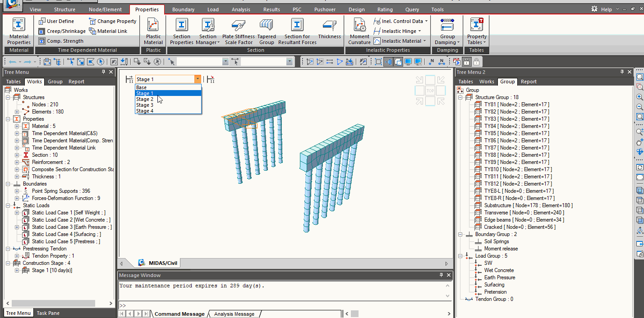Open the Moment Curvature tool
644x318 pixels.
click(x=359, y=28)
